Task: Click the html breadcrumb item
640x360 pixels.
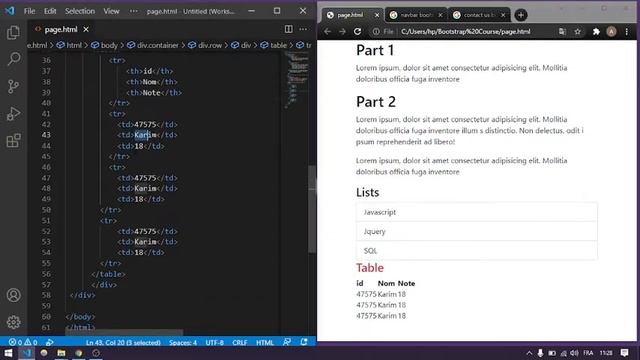Action: (x=73, y=45)
